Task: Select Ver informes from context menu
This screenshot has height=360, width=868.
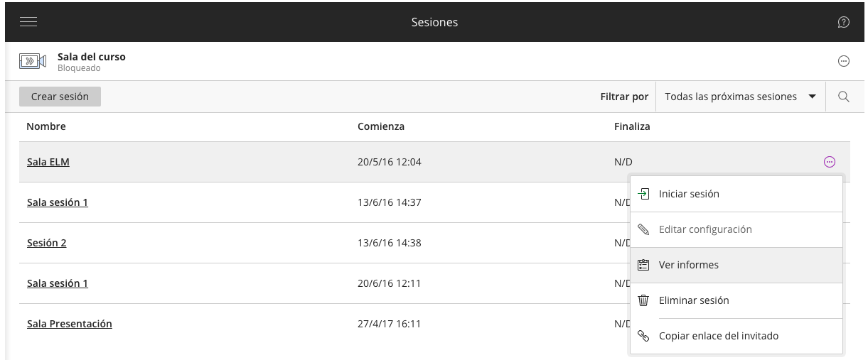Action: tap(688, 265)
